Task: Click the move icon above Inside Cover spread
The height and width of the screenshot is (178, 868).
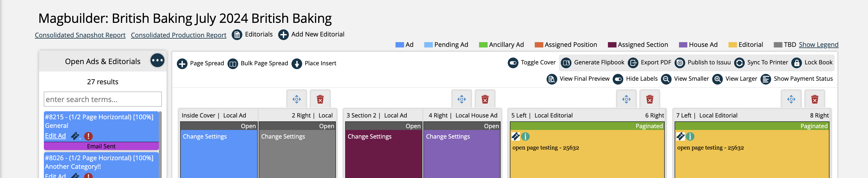Action: tap(297, 99)
